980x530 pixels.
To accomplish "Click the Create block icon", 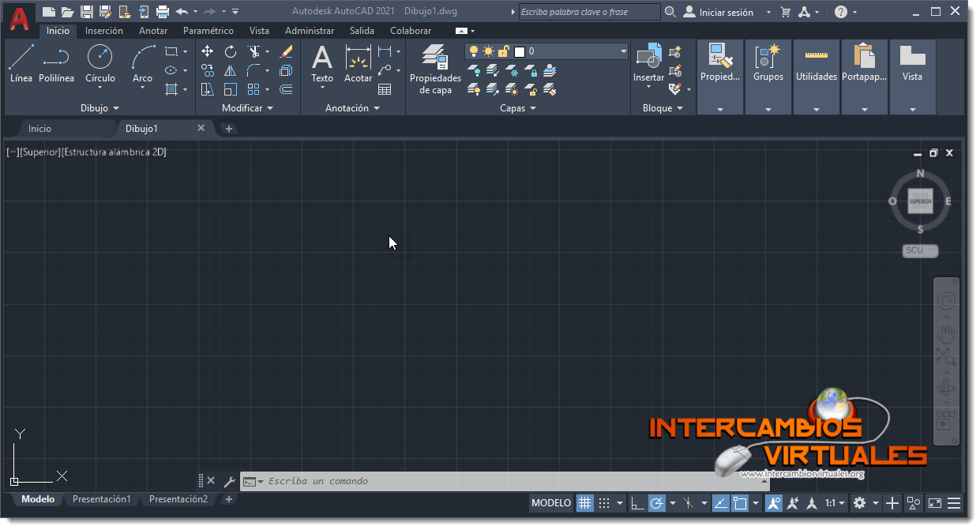I will coord(674,52).
